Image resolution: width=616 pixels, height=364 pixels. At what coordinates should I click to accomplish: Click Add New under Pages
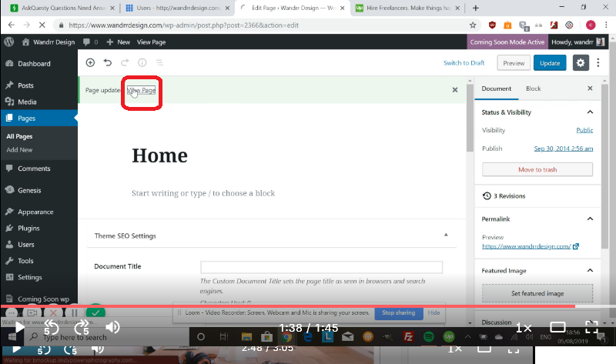[19, 149]
